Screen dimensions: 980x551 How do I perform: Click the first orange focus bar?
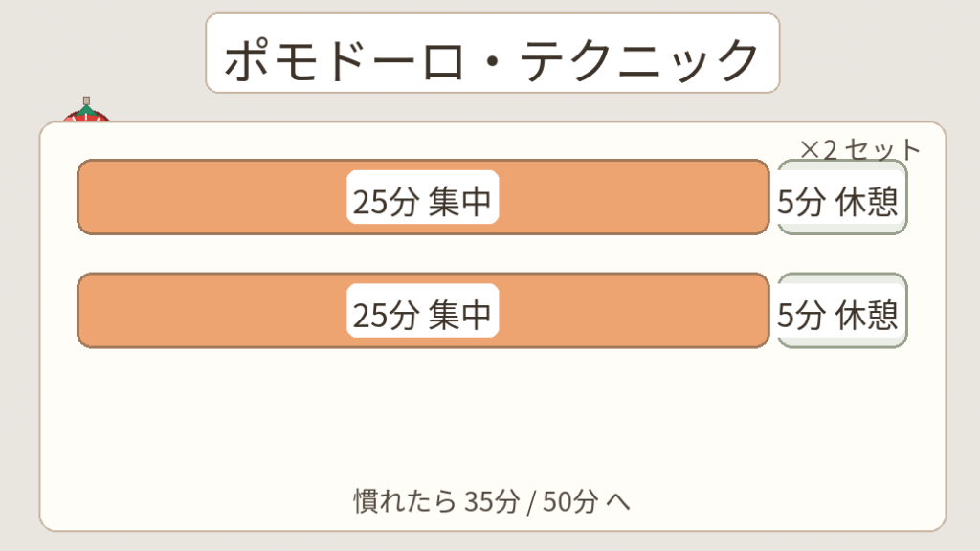click(x=211, y=197)
